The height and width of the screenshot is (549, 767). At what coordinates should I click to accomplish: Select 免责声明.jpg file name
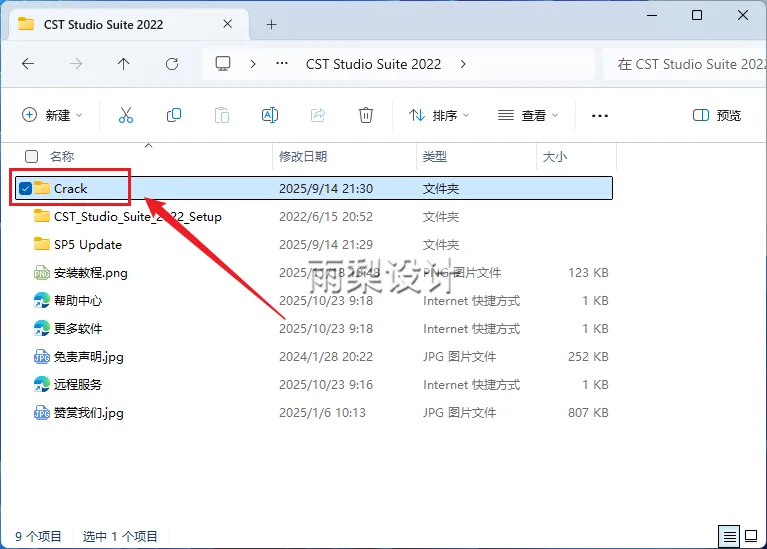(x=89, y=357)
